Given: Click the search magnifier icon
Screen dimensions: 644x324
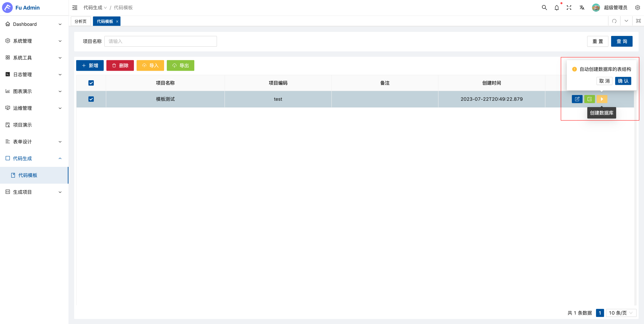Looking at the screenshot, I should pyautogui.click(x=544, y=8).
